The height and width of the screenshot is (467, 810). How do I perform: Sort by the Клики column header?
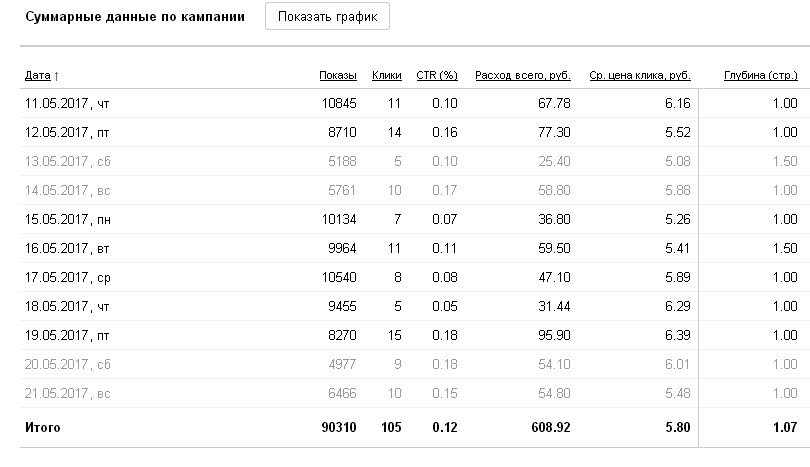(386, 75)
